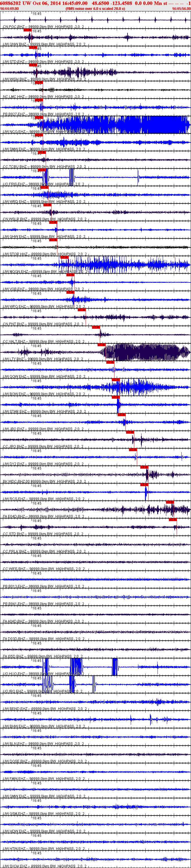Click the station label 'UW.STOR.HHZ'
Viewport: 191px width, 868px height.
(15, 254)
